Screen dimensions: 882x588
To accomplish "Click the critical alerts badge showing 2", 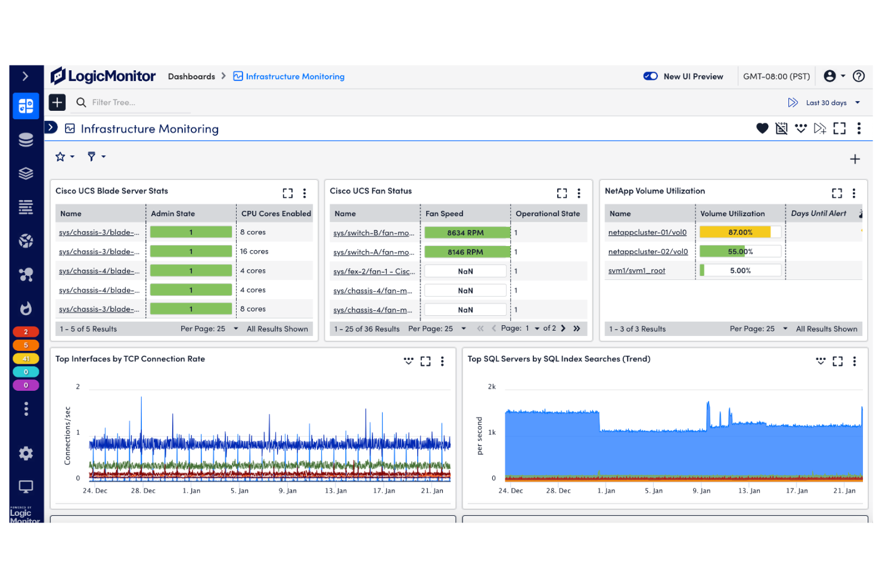I will point(26,331).
